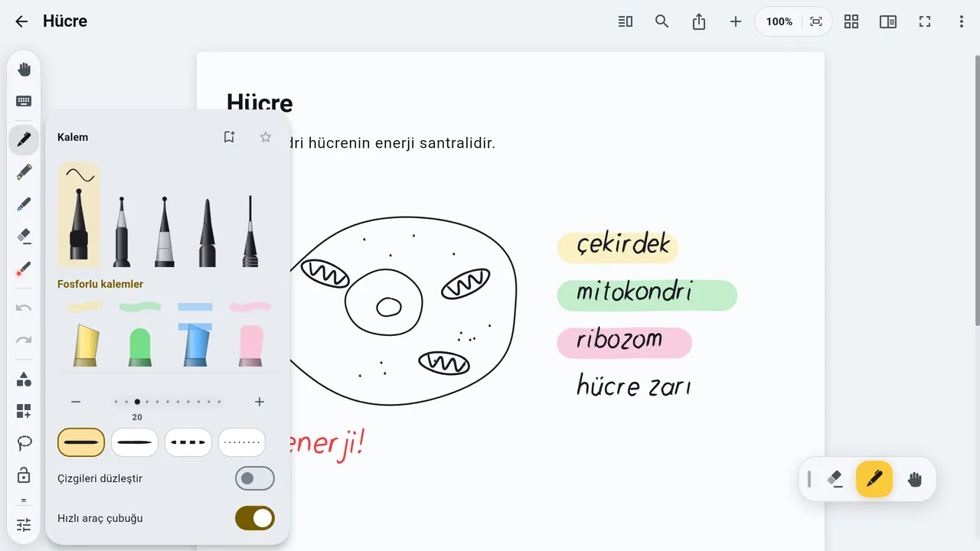This screenshot has width=980, height=551.
Task: Select the hand in the floating quick toolbar
Action: [915, 479]
